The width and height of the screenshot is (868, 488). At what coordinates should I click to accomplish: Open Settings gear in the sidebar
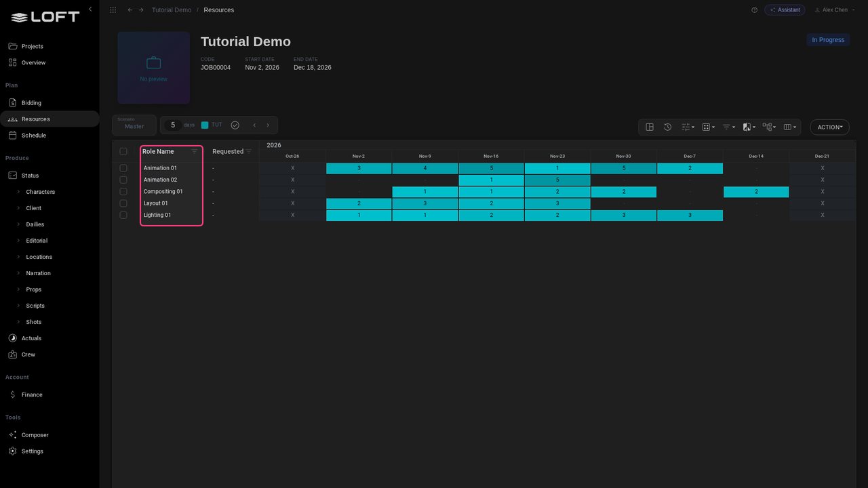coord(50,451)
